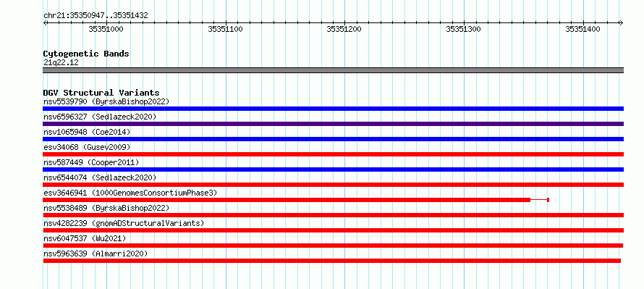Image resolution: width=644 pixels, height=289 pixels.
Task: Click the DGV Structural Variants track title
Action: 101,93
